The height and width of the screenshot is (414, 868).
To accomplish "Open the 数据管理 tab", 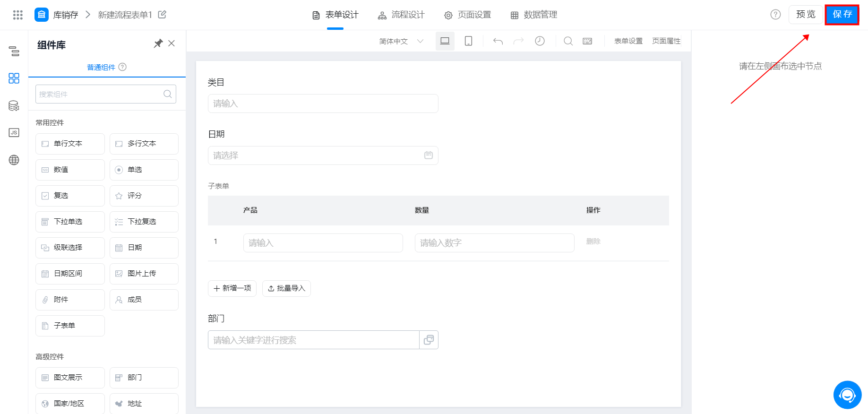I will point(534,15).
